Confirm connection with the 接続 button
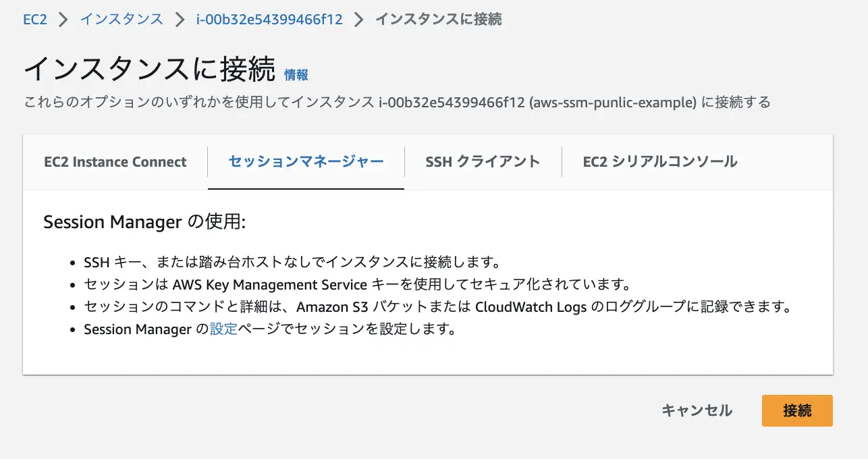 [796, 410]
